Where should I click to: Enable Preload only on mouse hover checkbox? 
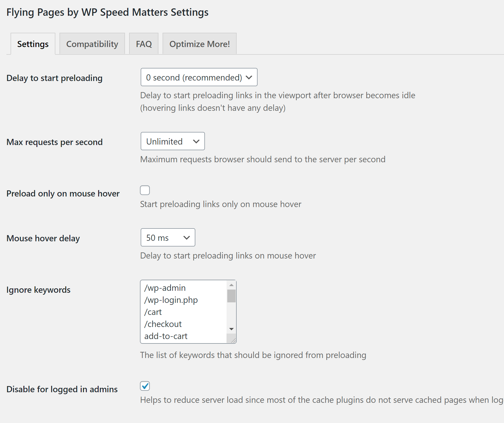(145, 190)
